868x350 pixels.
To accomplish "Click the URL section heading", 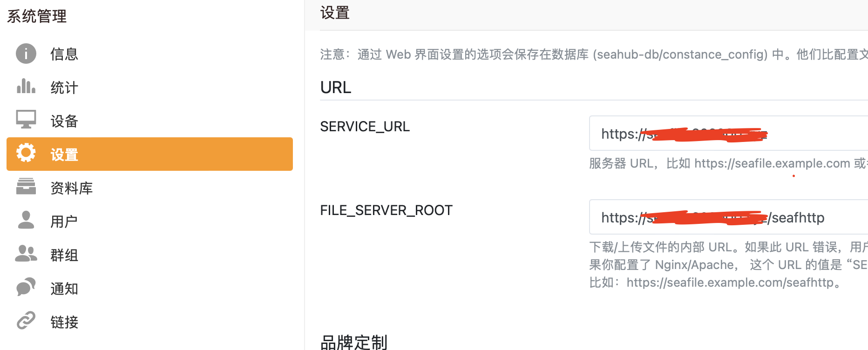I will point(336,87).
